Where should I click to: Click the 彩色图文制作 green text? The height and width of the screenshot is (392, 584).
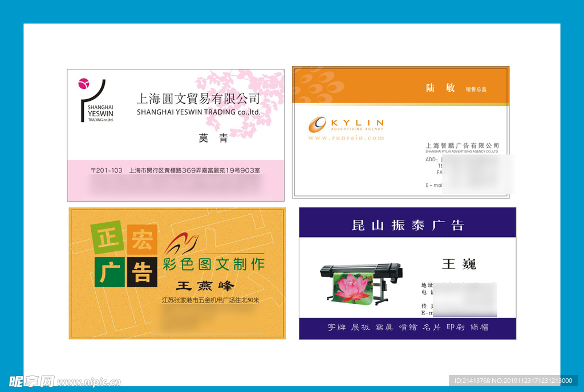(214, 264)
